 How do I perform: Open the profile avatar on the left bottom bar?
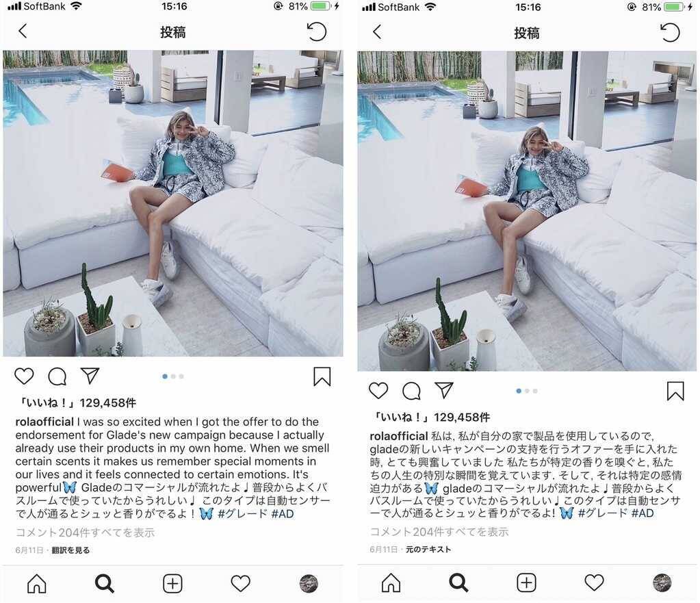click(309, 583)
